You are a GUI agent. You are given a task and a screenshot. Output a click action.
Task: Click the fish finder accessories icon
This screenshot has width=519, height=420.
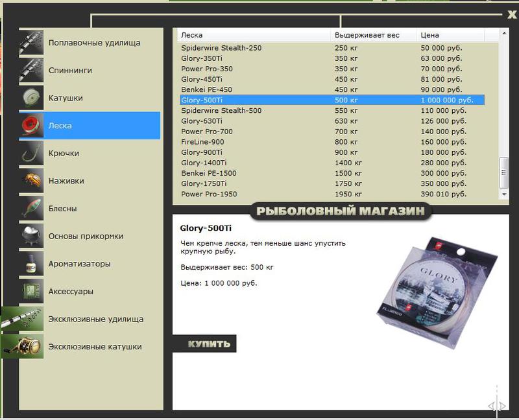[x=31, y=292]
